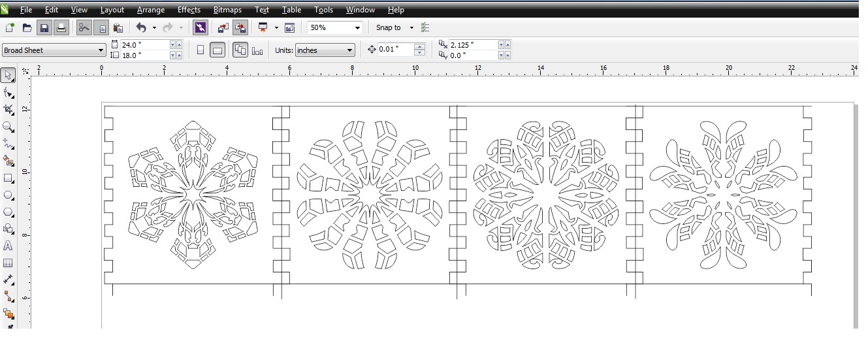Copy selection using the Copy icon
Screen dimensions: 868x341
tap(101, 27)
